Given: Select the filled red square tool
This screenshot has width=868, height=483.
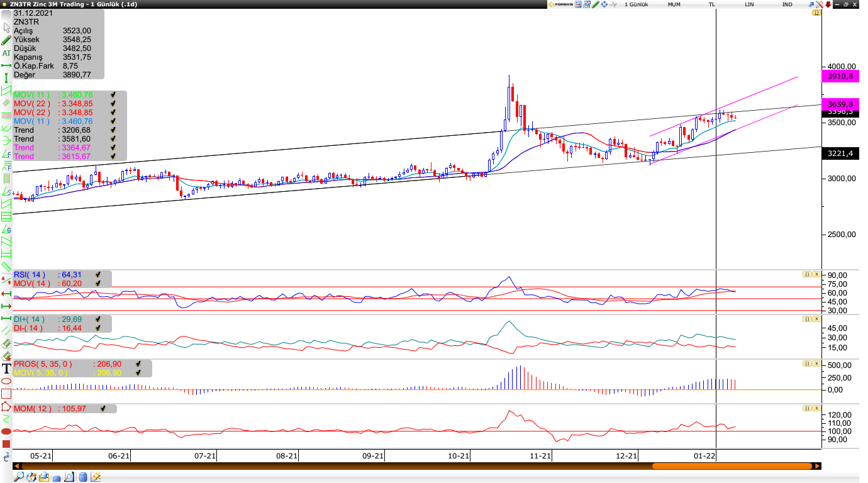Looking at the screenshot, I should click(6, 444).
